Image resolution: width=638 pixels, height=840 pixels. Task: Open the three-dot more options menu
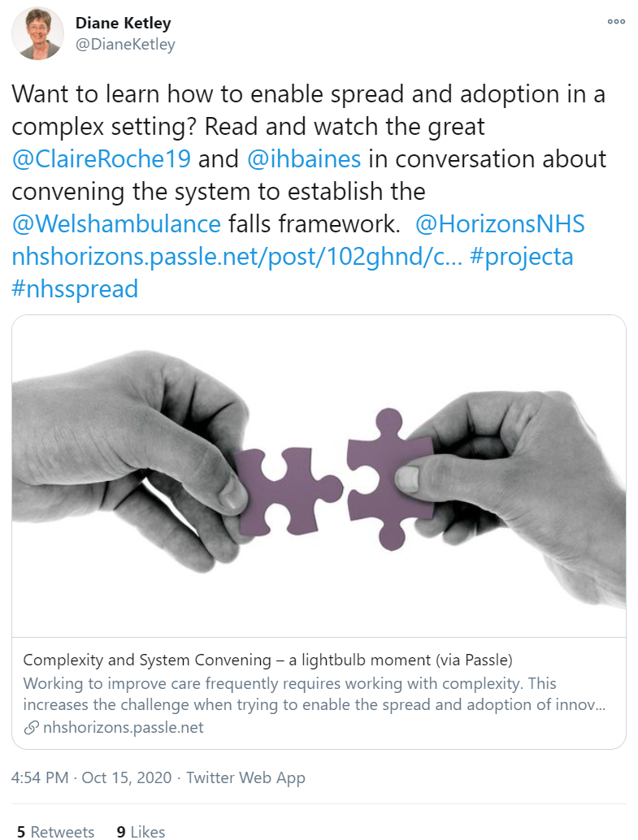pos(616,21)
